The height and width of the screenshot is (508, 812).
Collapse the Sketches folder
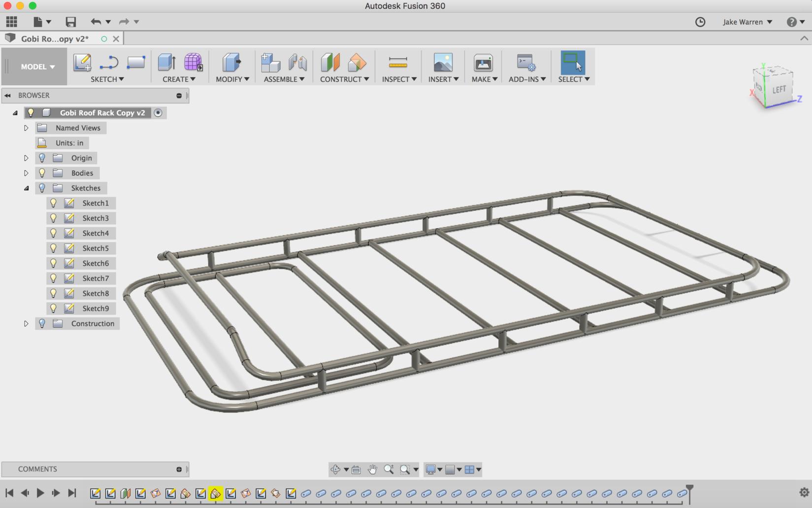pos(26,188)
